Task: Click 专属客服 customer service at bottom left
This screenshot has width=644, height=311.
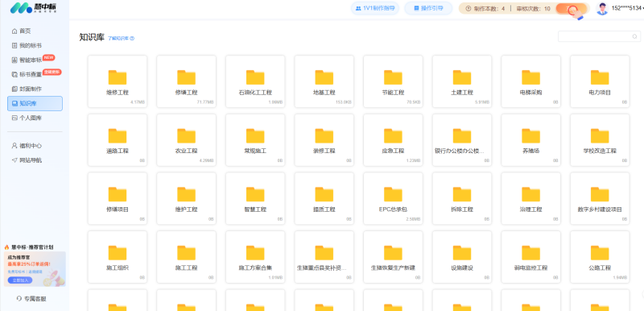Action: (x=31, y=299)
